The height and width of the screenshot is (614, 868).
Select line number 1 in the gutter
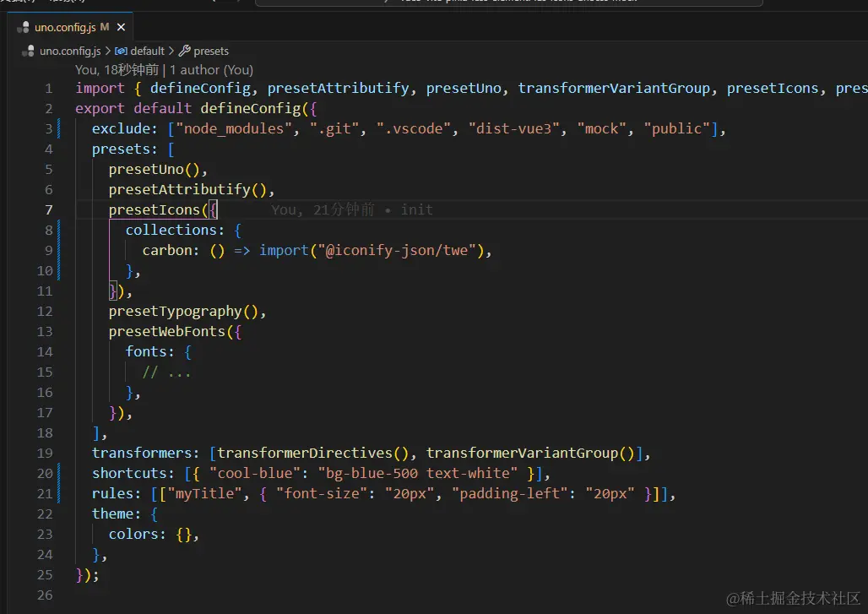pyautogui.click(x=49, y=89)
